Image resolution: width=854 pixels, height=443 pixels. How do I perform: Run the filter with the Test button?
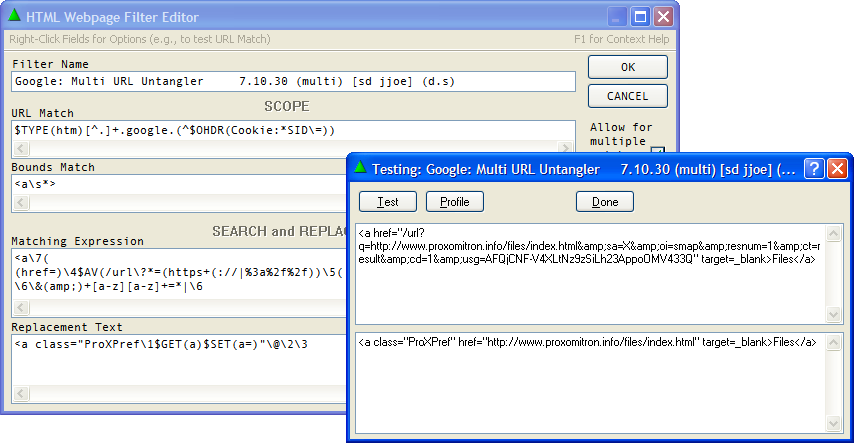coord(388,202)
